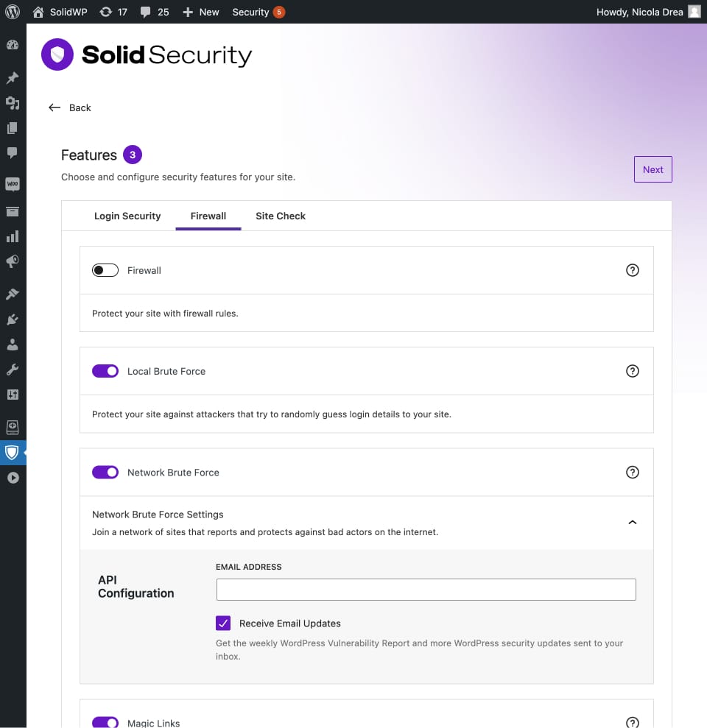Screen dimensions: 707x728
Task: Click the Plugins sidebar icon
Action: 13,319
